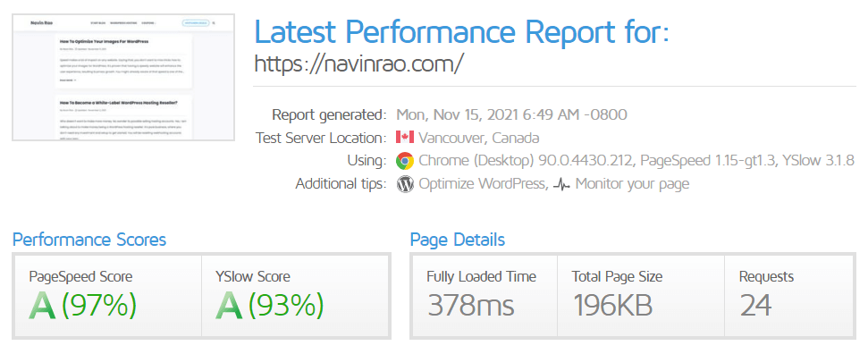Screen dimensions: 868x354
Task: Click the Total Page Size 196KB box
Action: pyautogui.click(x=640, y=296)
